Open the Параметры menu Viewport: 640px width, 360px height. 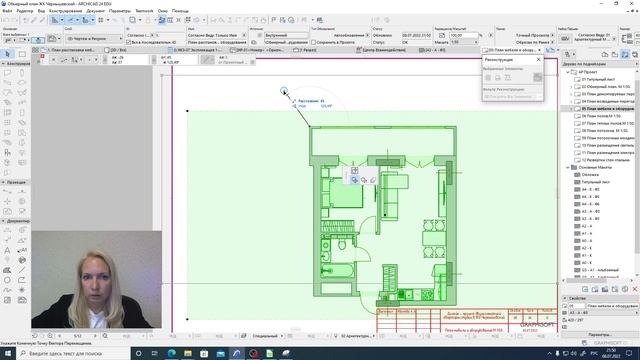(120, 11)
